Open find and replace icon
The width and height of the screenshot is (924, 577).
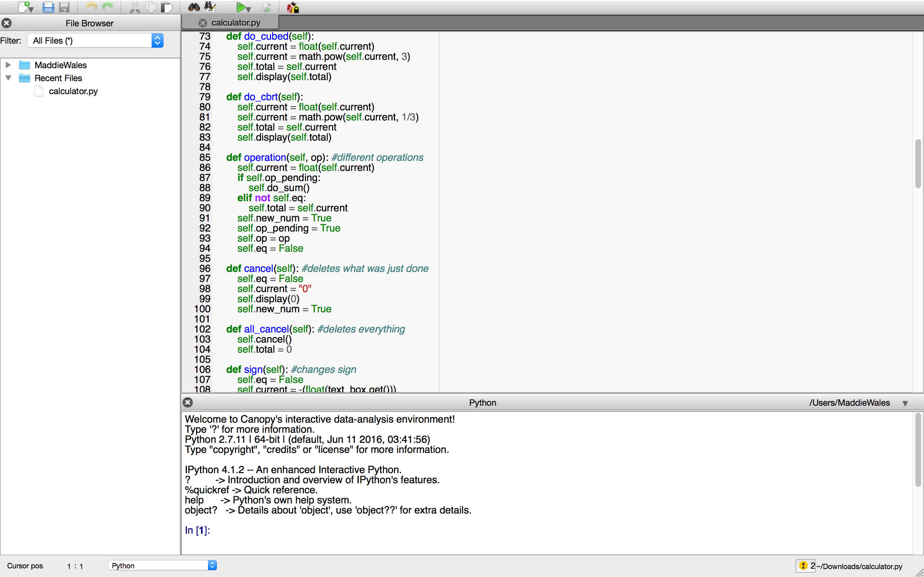coord(210,7)
